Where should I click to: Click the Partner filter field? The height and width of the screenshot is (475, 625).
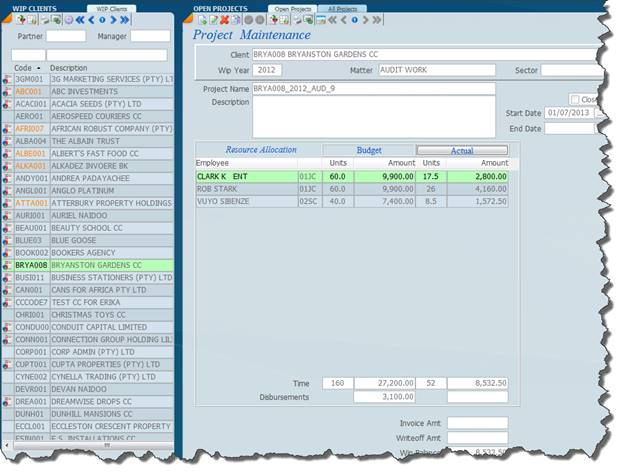point(66,36)
